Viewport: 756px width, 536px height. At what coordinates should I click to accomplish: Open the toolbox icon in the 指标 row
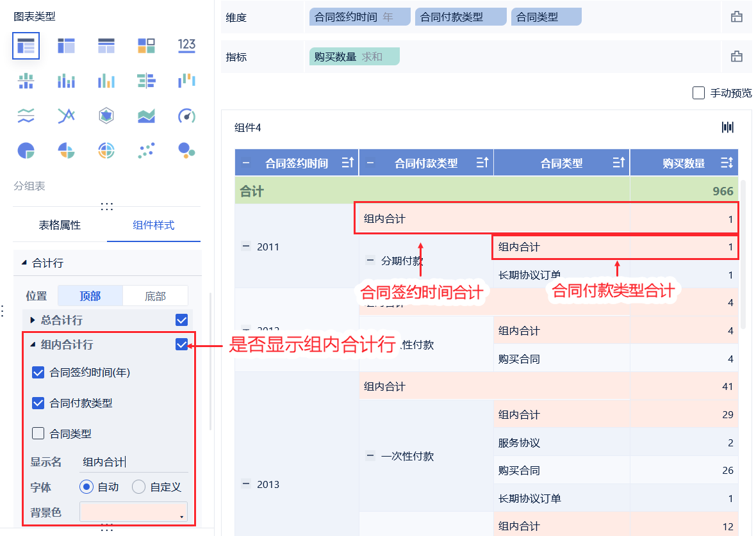[x=737, y=56]
